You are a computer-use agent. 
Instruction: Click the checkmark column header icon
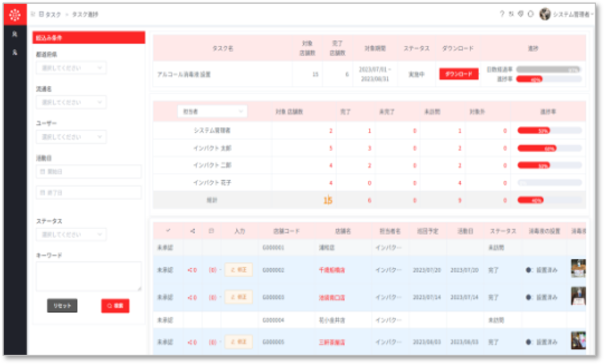168,231
